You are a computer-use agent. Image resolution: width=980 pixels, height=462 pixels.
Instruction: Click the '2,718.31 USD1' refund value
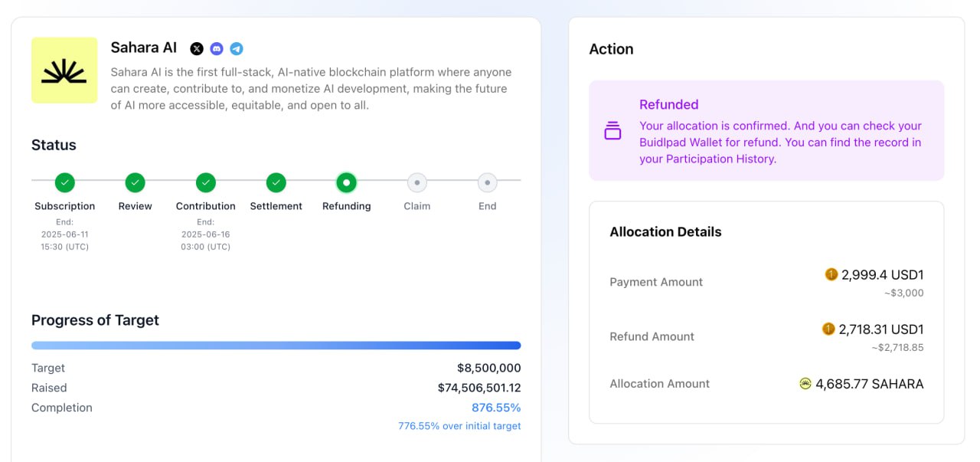point(881,329)
